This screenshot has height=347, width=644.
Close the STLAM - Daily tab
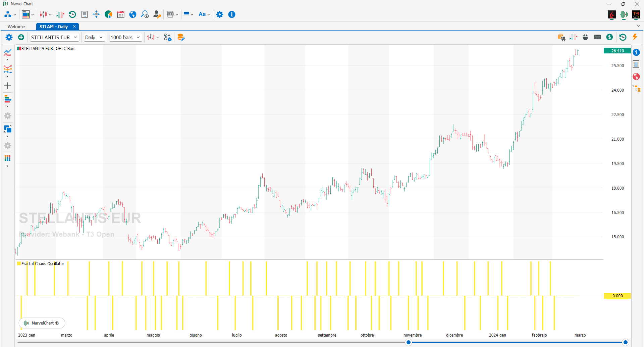pos(74,27)
